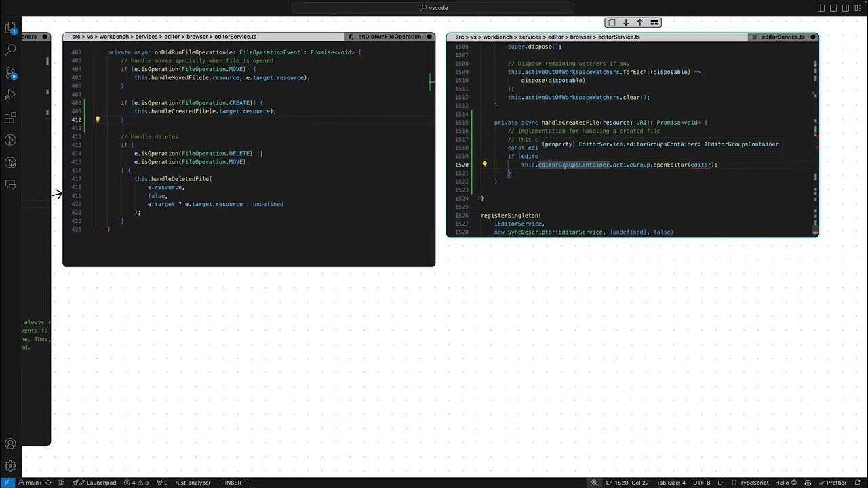
Task: Open the Search view in activity bar
Action: (x=10, y=49)
